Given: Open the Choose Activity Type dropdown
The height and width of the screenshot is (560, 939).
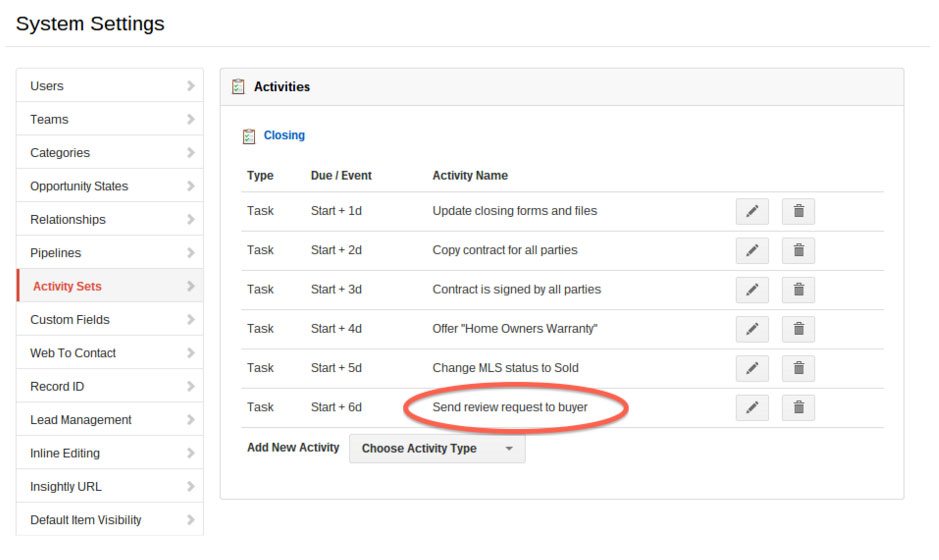Looking at the screenshot, I should point(437,449).
